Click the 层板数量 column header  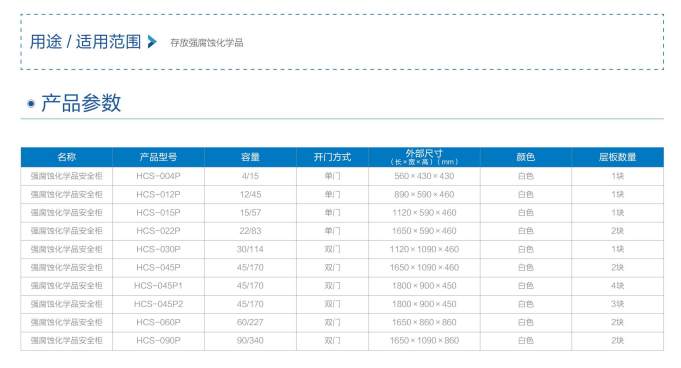618,157
